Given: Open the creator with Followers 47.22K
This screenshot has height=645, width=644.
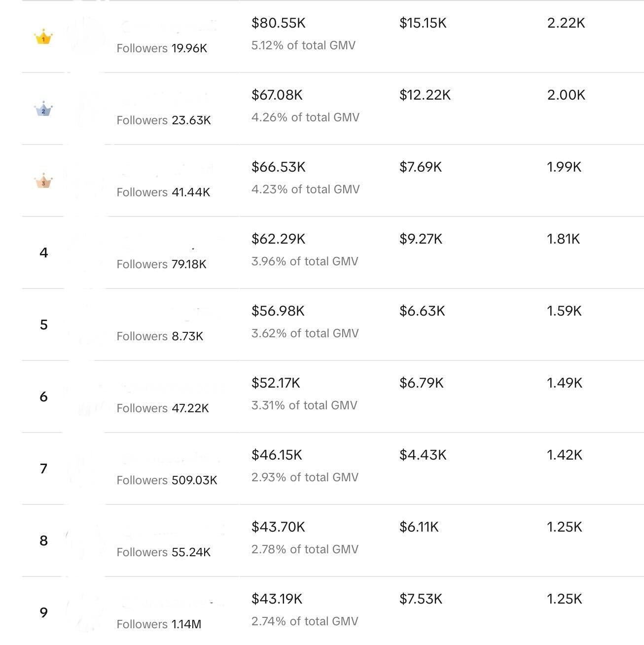Looking at the screenshot, I should click(163, 408).
